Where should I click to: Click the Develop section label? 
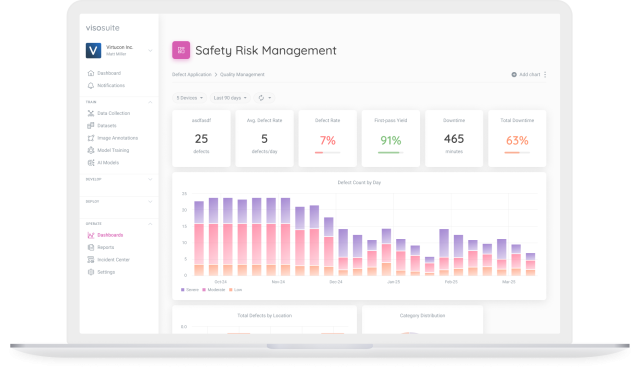coord(93,179)
